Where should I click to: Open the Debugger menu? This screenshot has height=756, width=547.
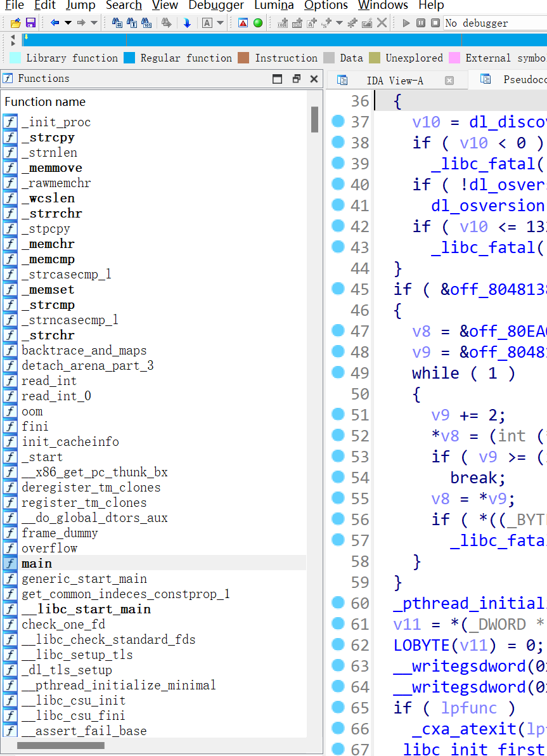click(216, 6)
